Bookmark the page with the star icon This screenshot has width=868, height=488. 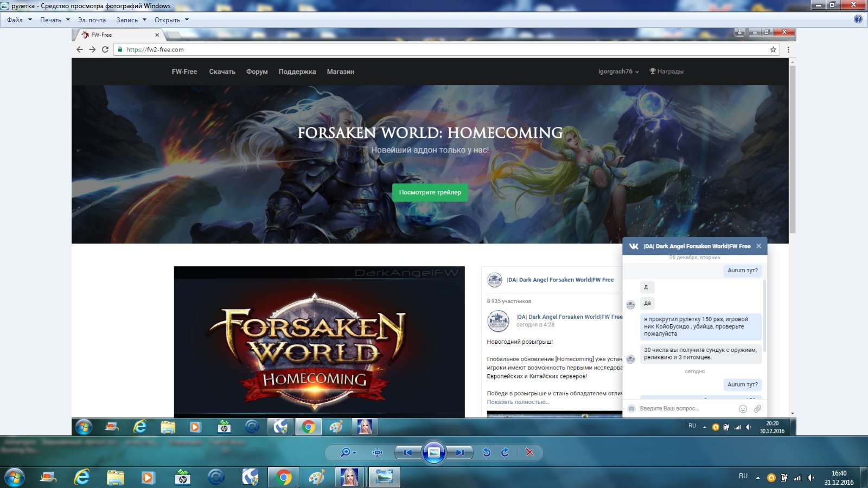click(773, 49)
